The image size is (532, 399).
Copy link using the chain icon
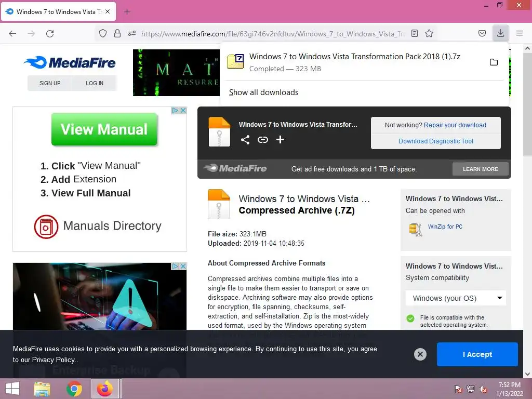262,140
